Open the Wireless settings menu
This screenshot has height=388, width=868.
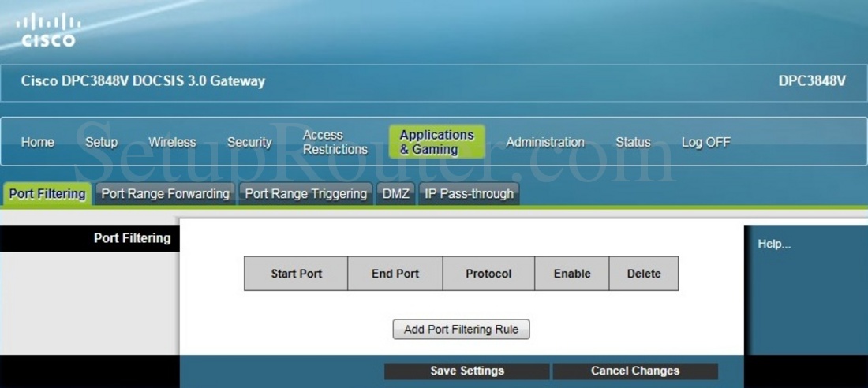click(x=172, y=142)
